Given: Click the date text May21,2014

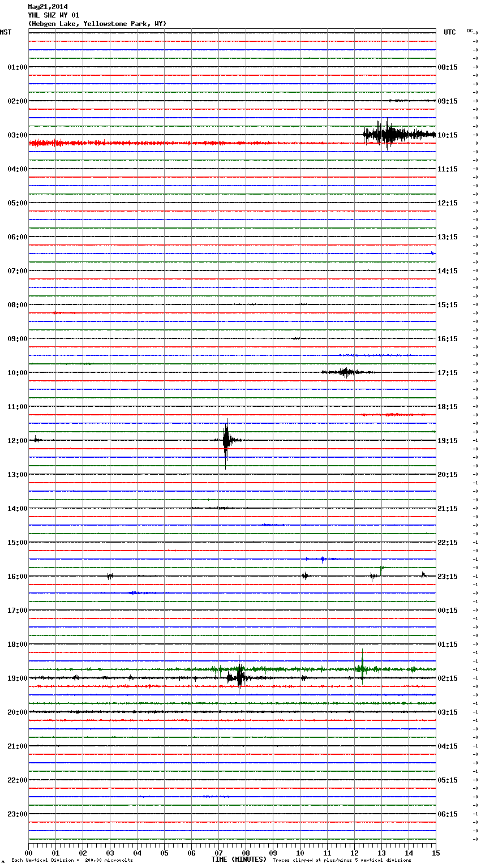Looking at the screenshot, I should coord(48,7).
